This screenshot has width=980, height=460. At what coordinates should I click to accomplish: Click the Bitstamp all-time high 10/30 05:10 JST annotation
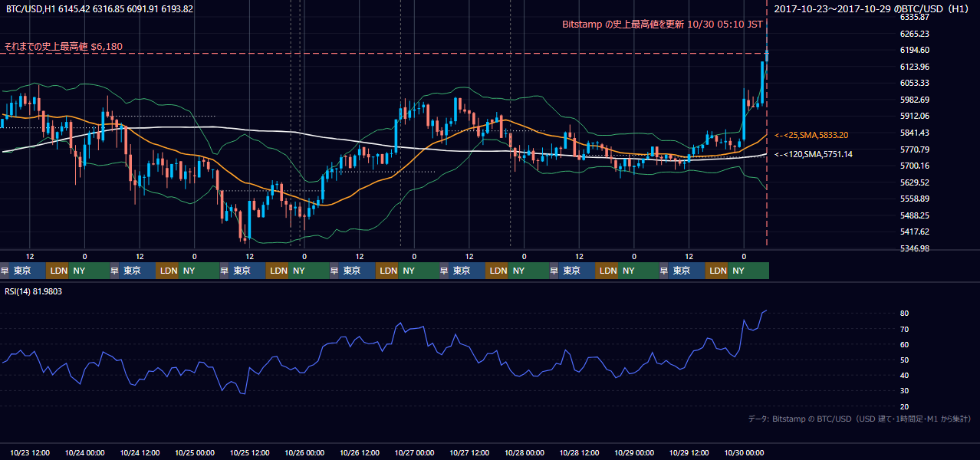(x=663, y=24)
